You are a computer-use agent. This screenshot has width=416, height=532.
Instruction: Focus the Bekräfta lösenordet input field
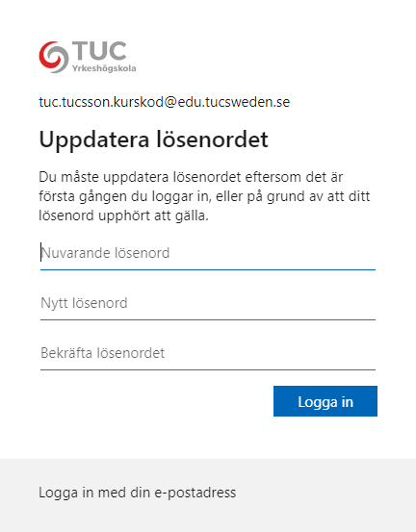tap(208, 353)
